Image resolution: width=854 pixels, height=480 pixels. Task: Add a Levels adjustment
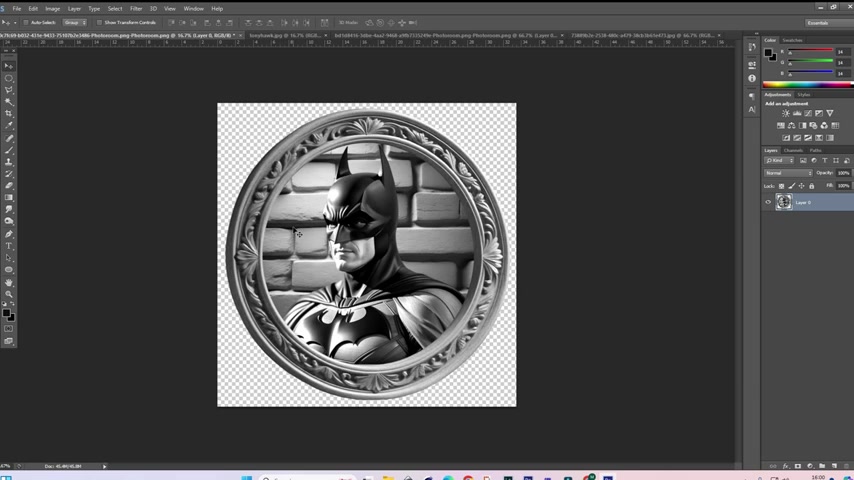(797, 113)
